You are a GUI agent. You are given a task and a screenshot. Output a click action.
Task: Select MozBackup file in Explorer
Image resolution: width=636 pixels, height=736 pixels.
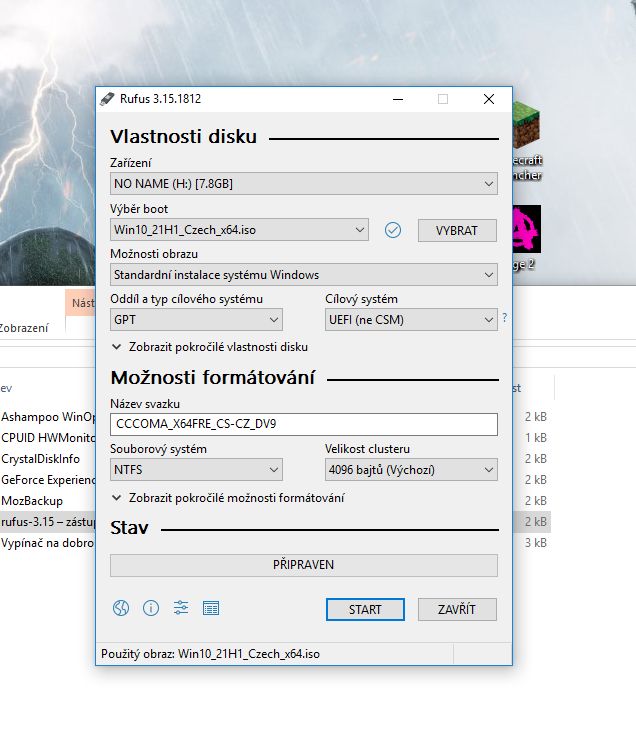click(32, 501)
